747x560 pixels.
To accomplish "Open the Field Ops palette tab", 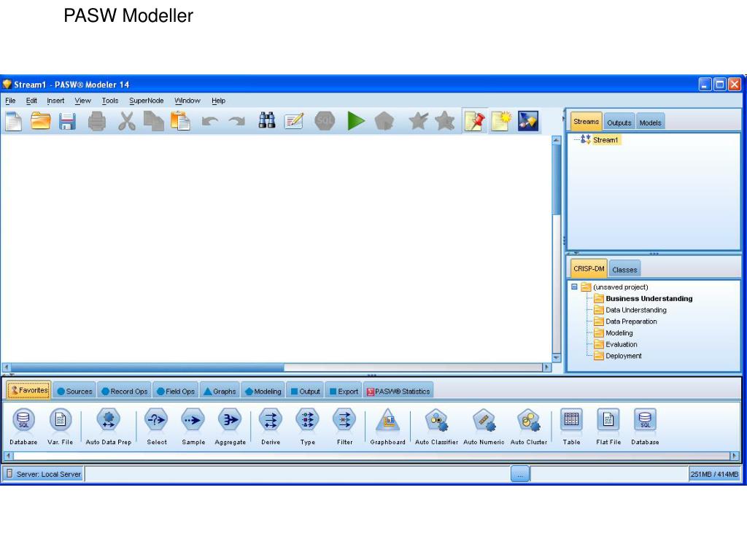I will pos(176,392).
